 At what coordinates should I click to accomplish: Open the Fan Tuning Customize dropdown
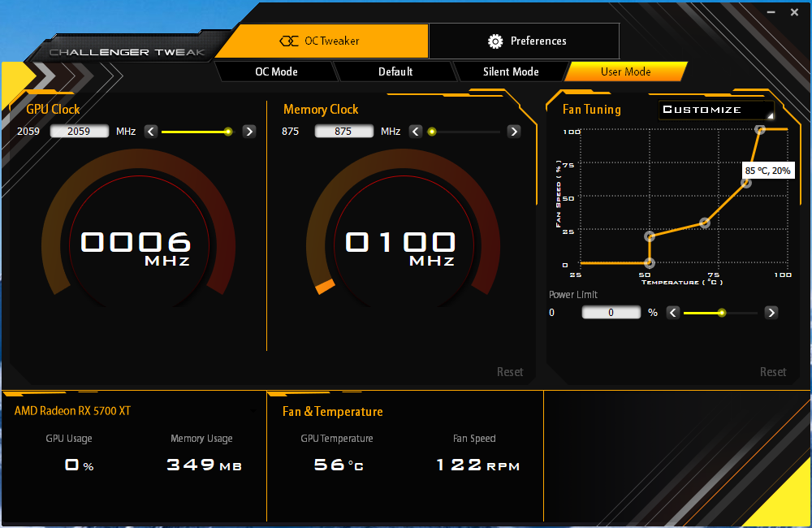716,110
